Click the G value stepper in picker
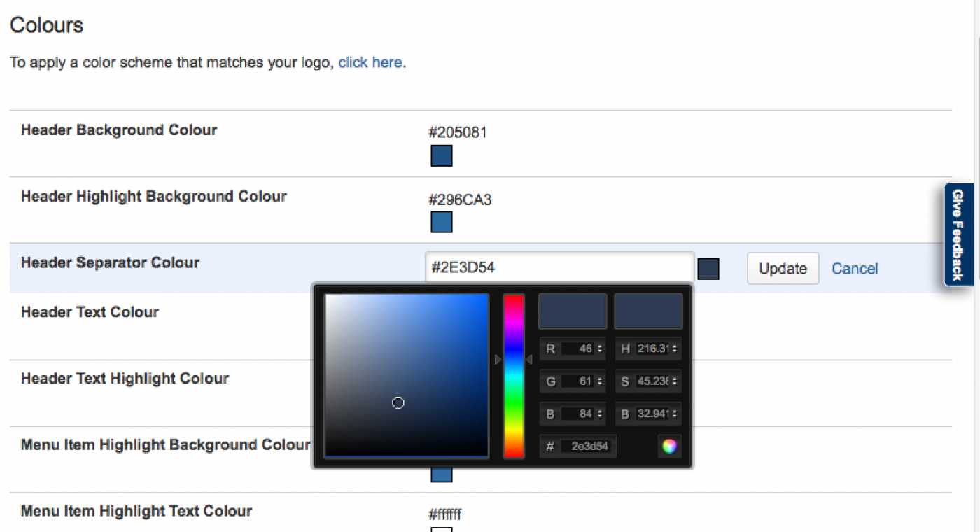The image size is (980, 532). point(600,381)
